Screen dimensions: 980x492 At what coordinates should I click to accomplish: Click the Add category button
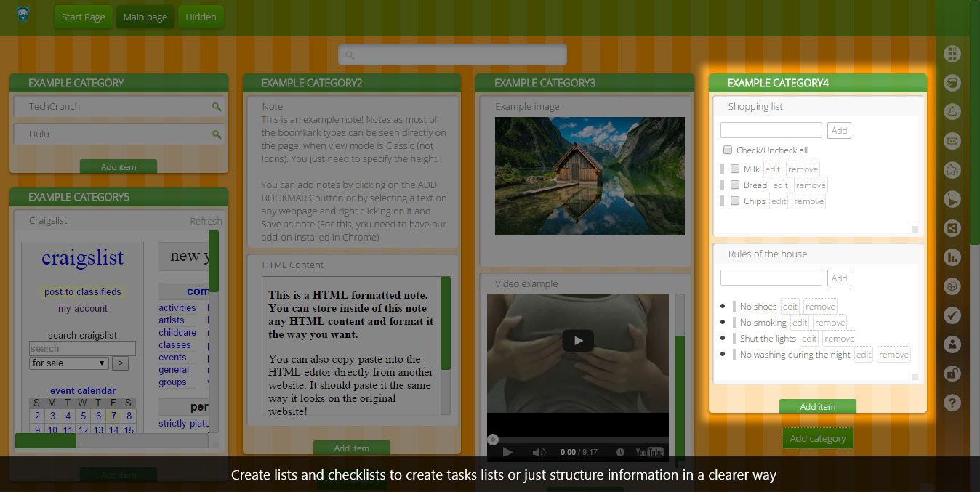tap(817, 438)
